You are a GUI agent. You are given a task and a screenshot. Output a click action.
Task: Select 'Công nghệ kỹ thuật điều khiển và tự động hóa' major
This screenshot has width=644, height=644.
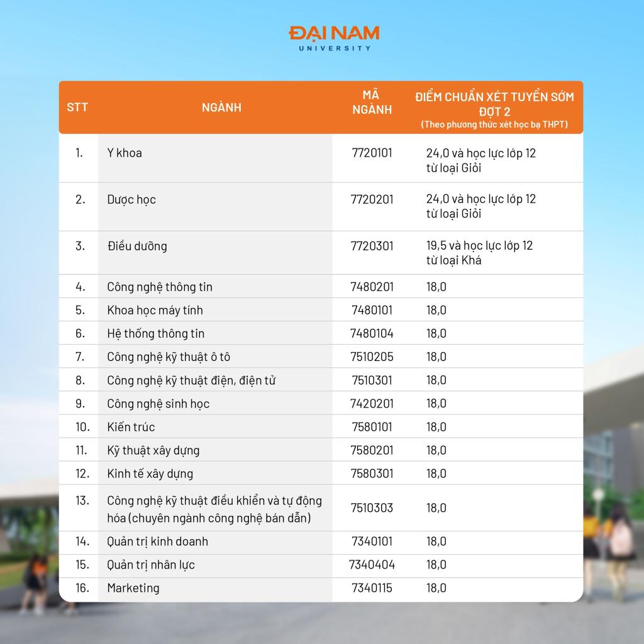214,509
